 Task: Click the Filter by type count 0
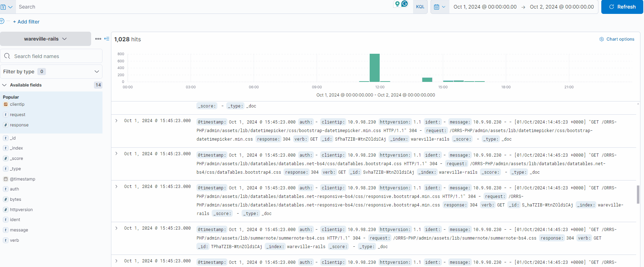42,72
